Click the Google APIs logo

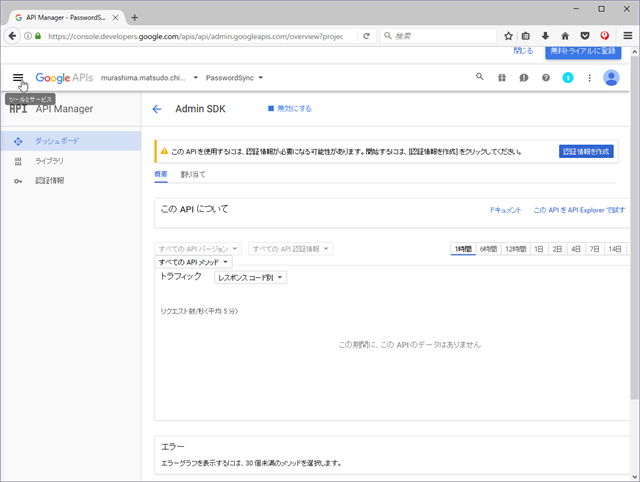click(64, 78)
